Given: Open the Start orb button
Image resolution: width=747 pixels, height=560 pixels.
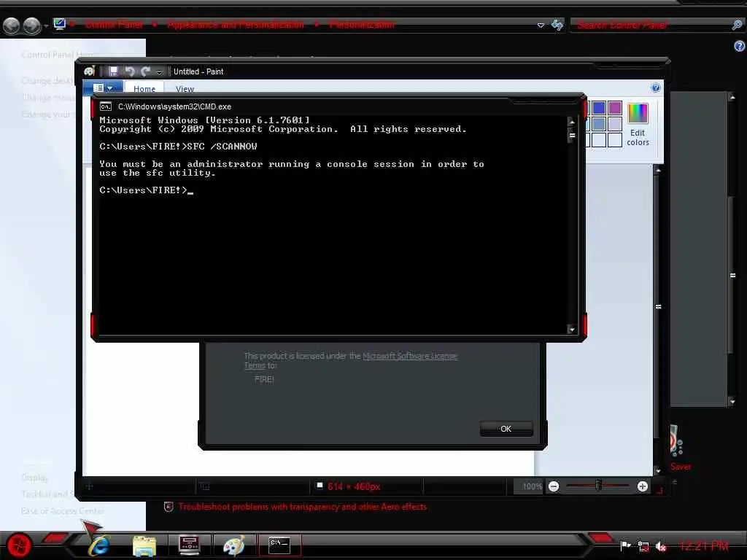Looking at the screenshot, I should pyautogui.click(x=19, y=545).
